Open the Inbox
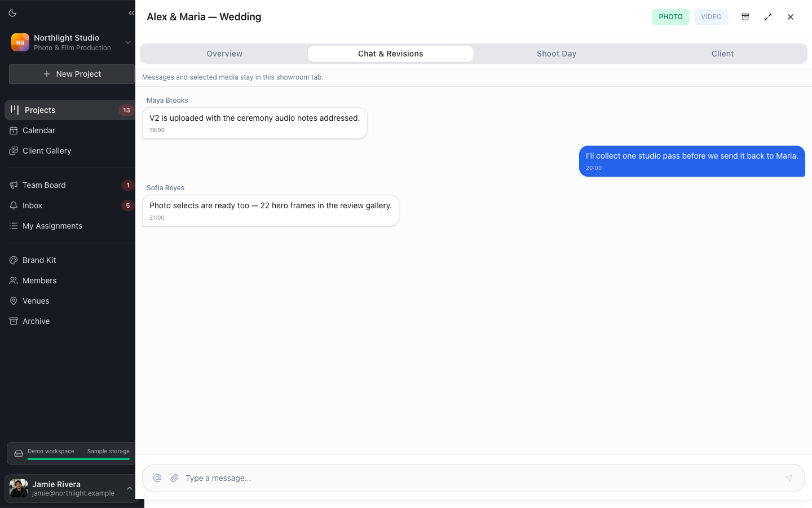The image size is (812, 508). (70, 205)
